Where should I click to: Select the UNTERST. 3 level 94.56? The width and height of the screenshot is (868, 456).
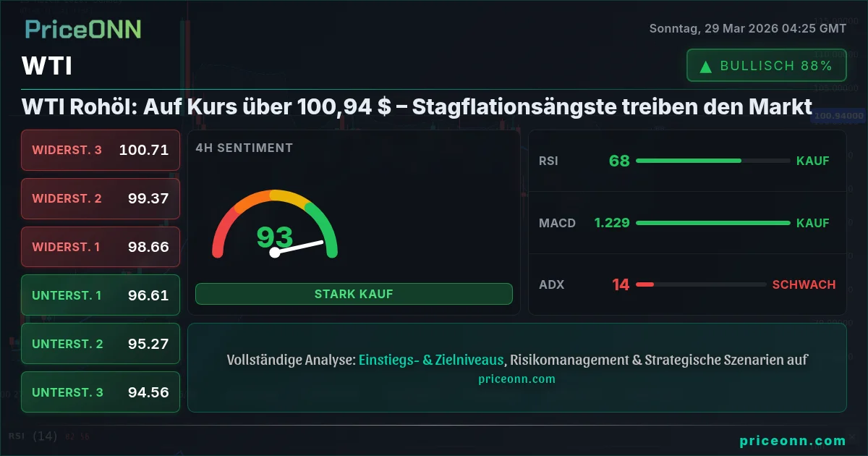[x=101, y=392]
